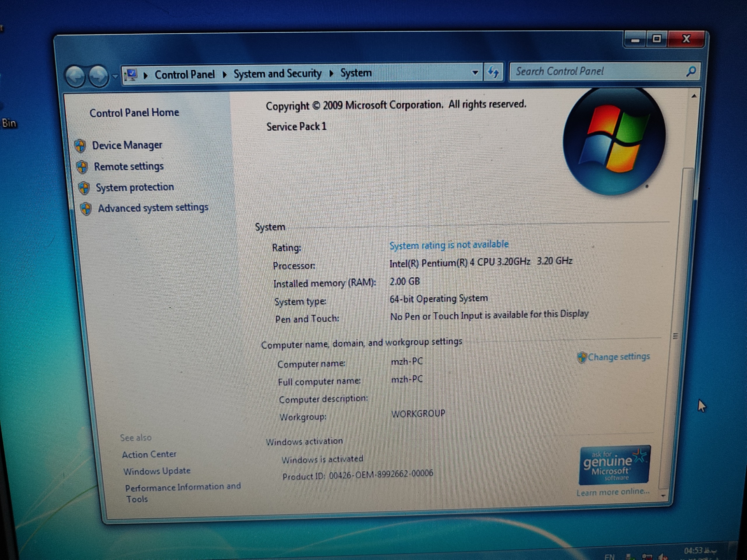
Task: Select the Product ID 00426-OEM-8992662-00006 text
Action: pos(358,475)
